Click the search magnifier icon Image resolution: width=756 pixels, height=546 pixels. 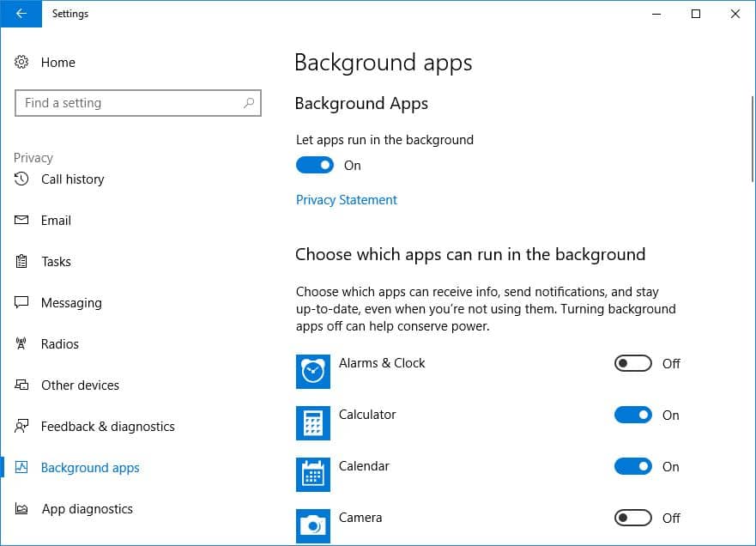[249, 103]
